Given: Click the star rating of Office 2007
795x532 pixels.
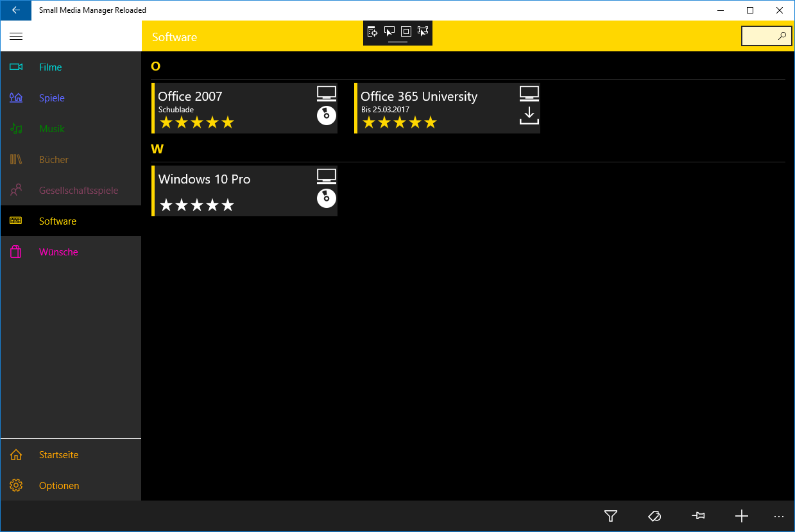Looking at the screenshot, I should pyautogui.click(x=197, y=123).
